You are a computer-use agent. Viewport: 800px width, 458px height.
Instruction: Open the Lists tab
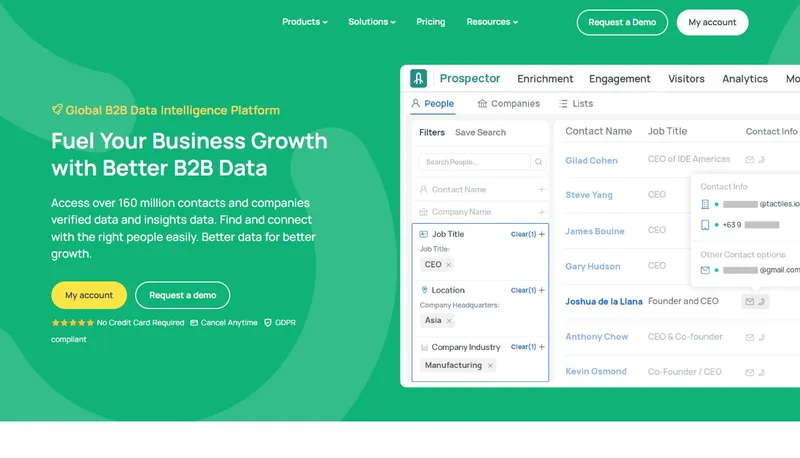(576, 104)
